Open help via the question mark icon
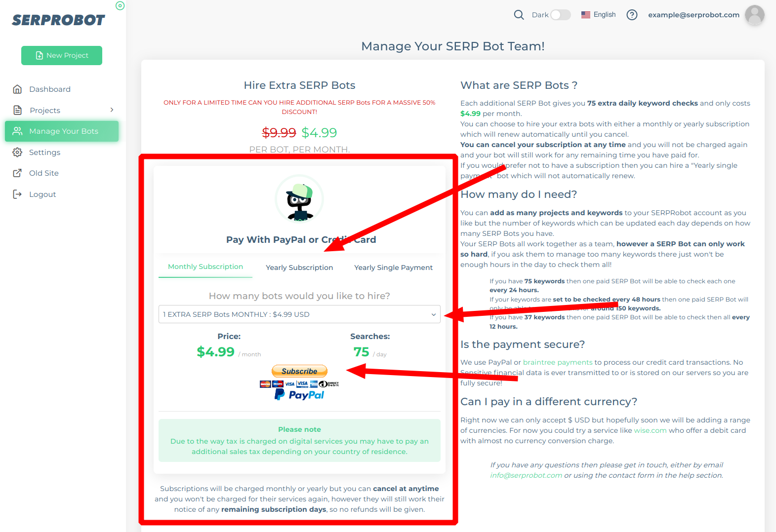Viewport: 776px width, 532px height. (x=632, y=15)
